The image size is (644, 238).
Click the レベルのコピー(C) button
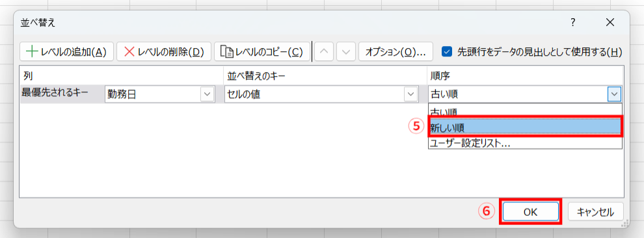262,52
